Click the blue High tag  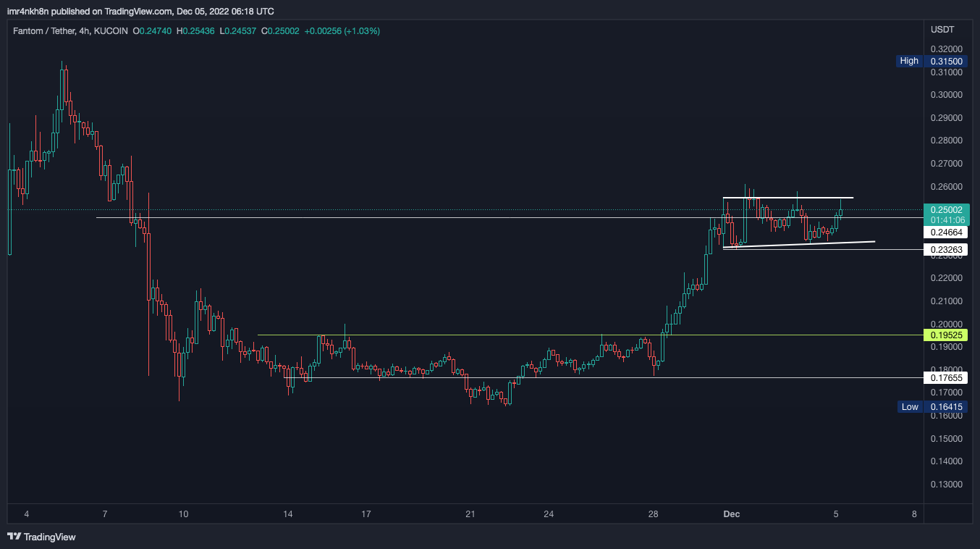pos(909,61)
